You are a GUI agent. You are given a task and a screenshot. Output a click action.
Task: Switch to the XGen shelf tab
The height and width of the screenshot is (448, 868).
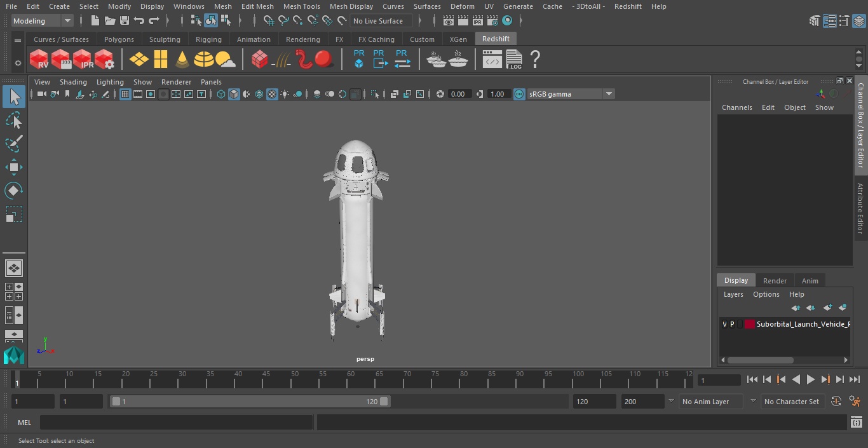pos(458,39)
